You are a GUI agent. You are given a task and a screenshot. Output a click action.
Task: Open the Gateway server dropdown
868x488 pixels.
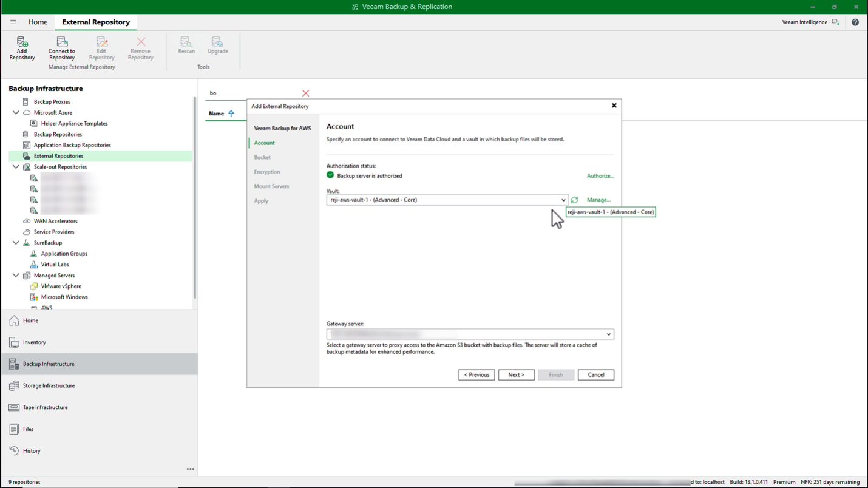click(608, 334)
